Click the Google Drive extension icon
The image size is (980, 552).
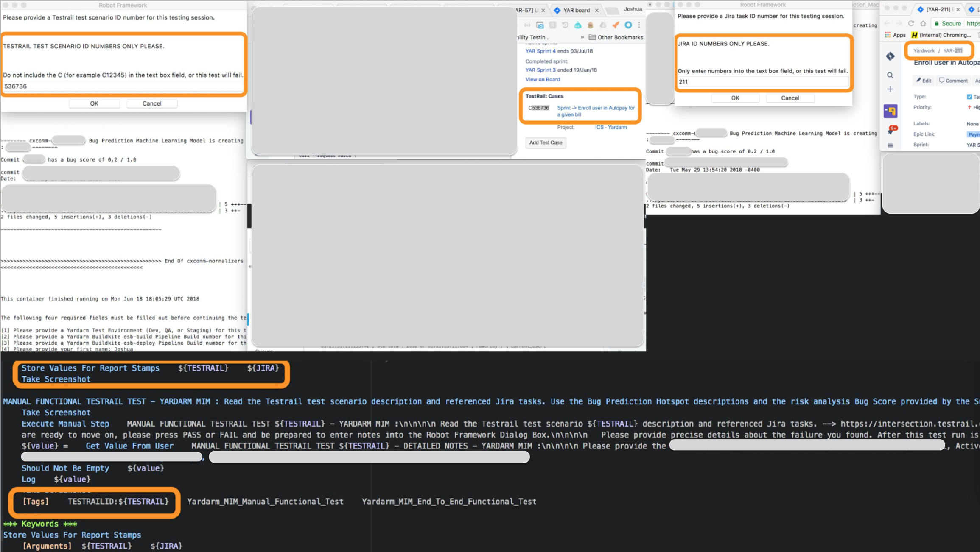pos(603,25)
